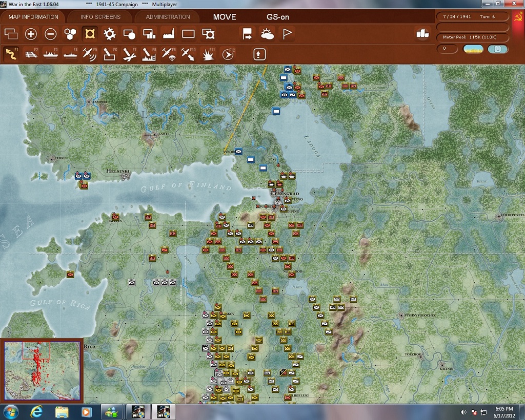Toggle the F1 move mode button
The height and width of the screenshot is (420, 525).
(x=11, y=54)
